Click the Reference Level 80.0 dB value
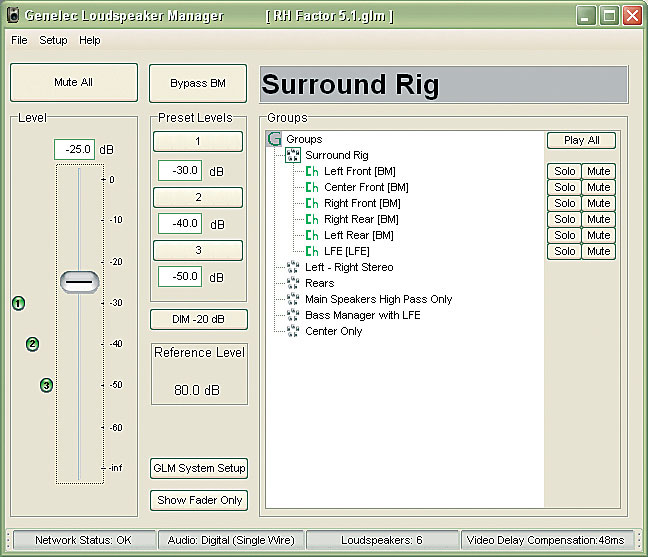The image size is (648, 557). pyautogui.click(x=197, y=390)
